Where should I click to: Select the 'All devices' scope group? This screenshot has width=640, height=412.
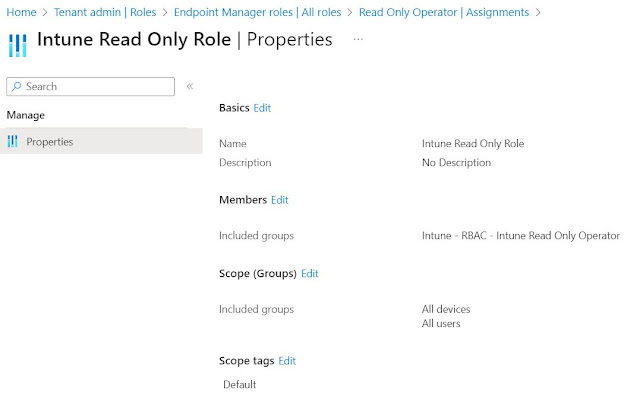[x=446, y=309]
